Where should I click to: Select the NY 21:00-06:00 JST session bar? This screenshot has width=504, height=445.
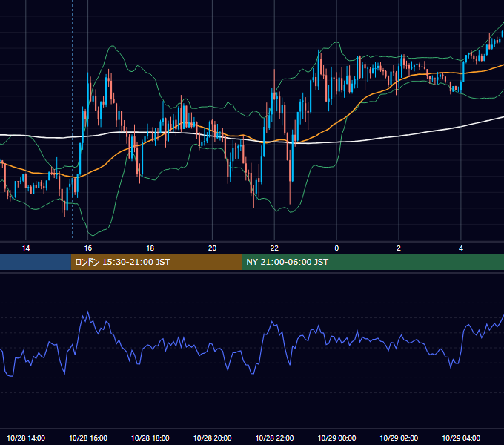pyautogui.click(x=373, y=262)
